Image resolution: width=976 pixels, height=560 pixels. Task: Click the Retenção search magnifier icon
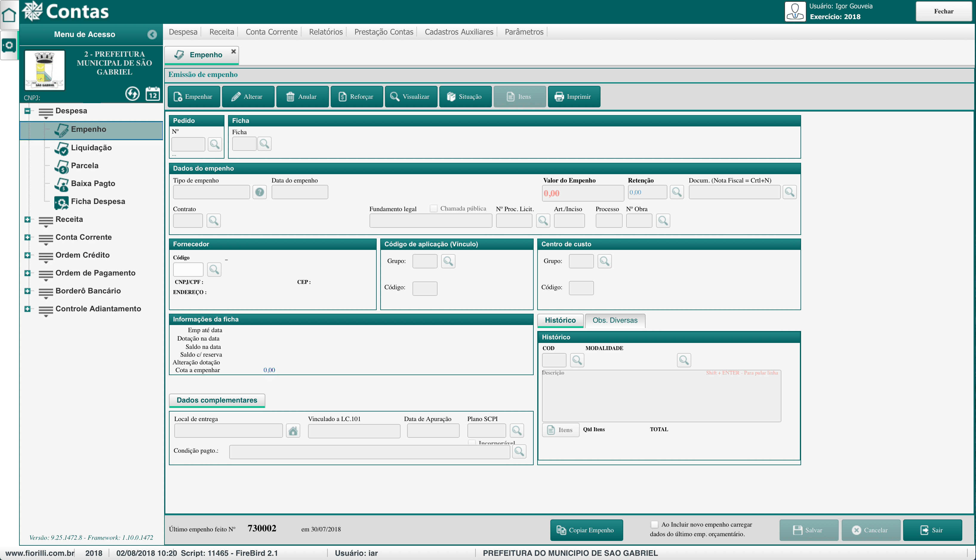coord(677,192)
